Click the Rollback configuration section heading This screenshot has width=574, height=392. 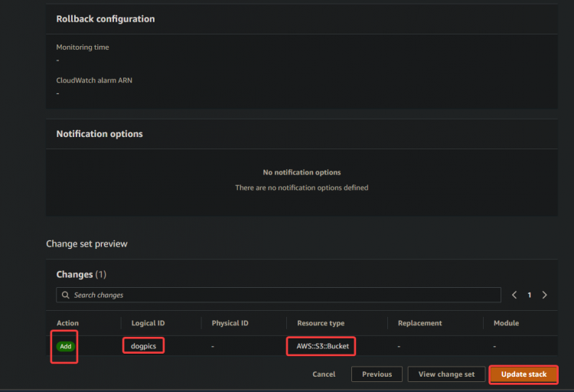click(x=106, y=19)
